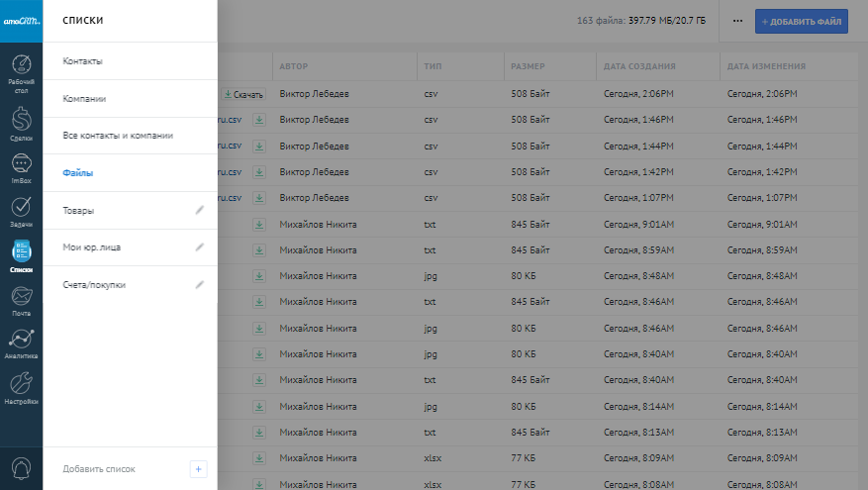
Task: Open the three-dots more options menu
Action: 737,21
